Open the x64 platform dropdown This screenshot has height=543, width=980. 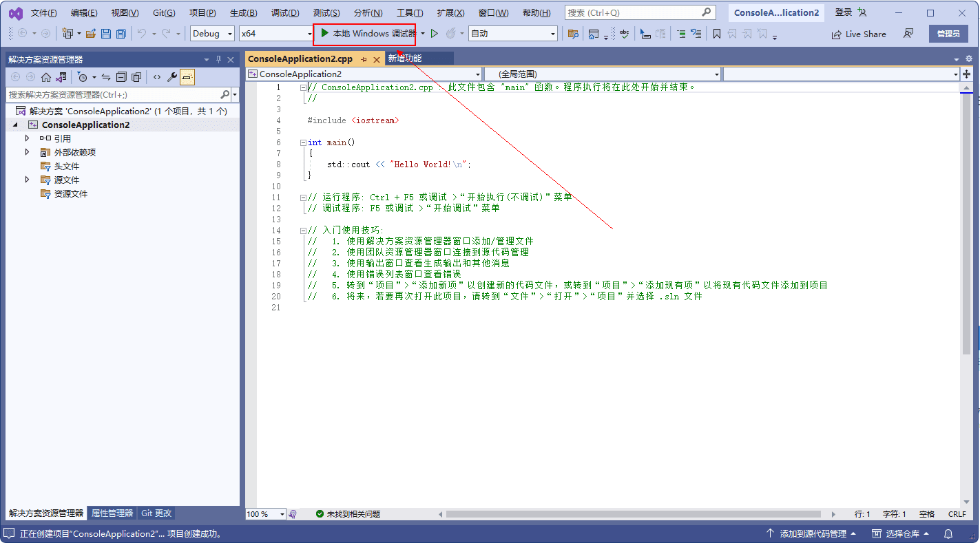(277, 34)
